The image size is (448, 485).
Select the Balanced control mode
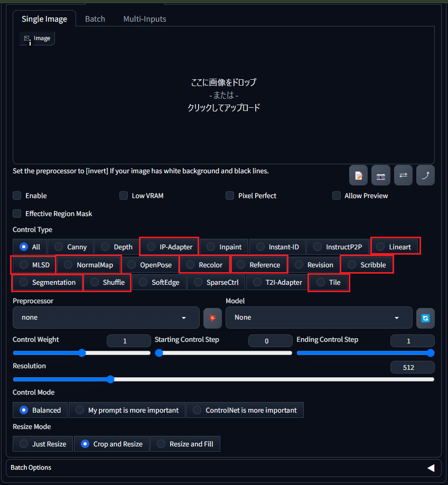pos(40,410)
